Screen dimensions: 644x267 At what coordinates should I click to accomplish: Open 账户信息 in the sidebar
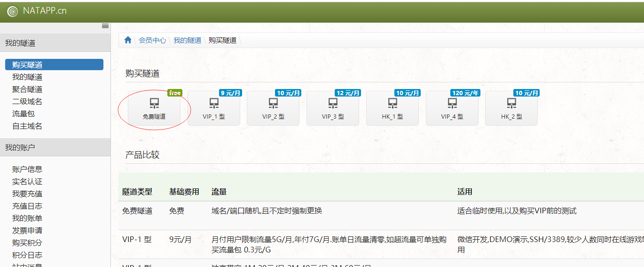pyautogui.click(x=27, y=169)
